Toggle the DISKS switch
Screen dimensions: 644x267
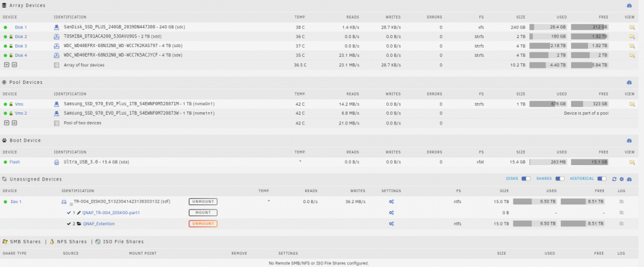(x=526, y=179)
